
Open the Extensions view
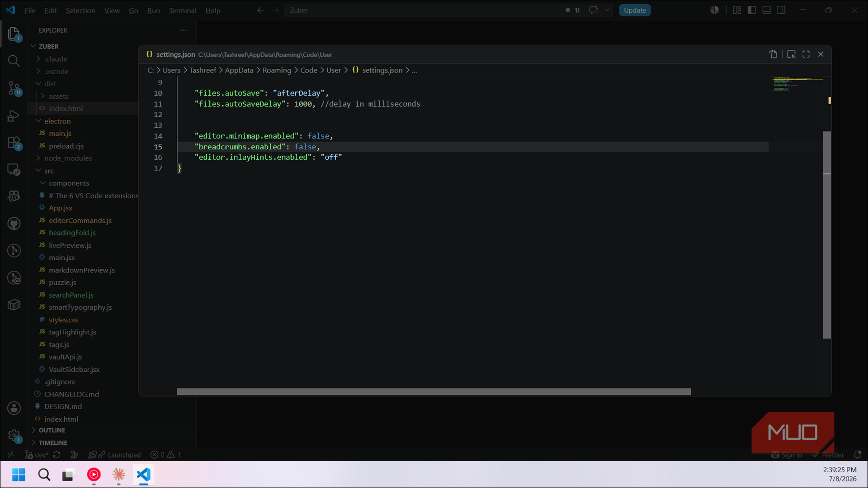pos(14,143)
